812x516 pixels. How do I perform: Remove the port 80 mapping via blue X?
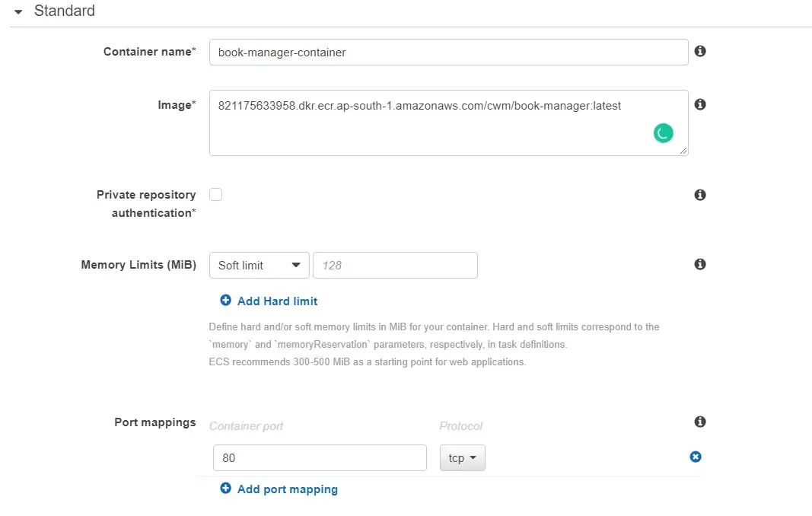pos(696,457)
